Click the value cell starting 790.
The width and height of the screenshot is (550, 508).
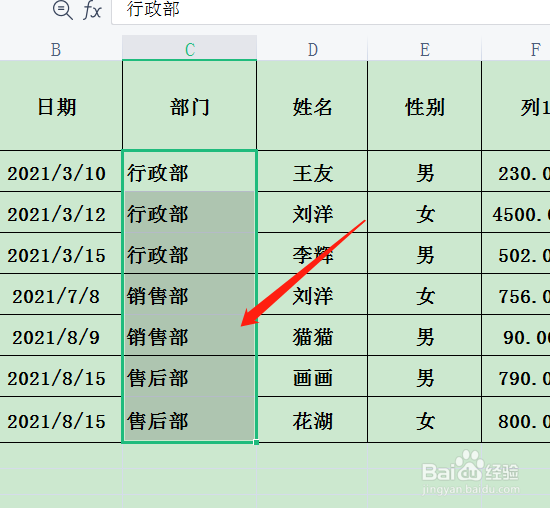516,376
